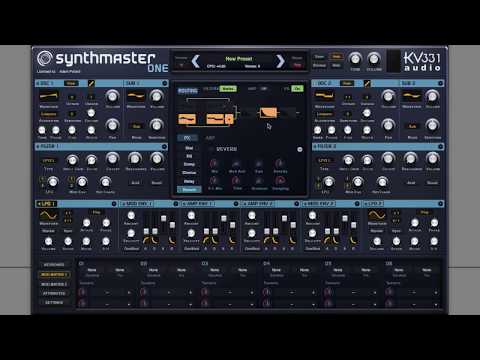Select the filter block in routing diagram
Image resolution: width=480 pixels, height=360 pixels.
point(268,113)
